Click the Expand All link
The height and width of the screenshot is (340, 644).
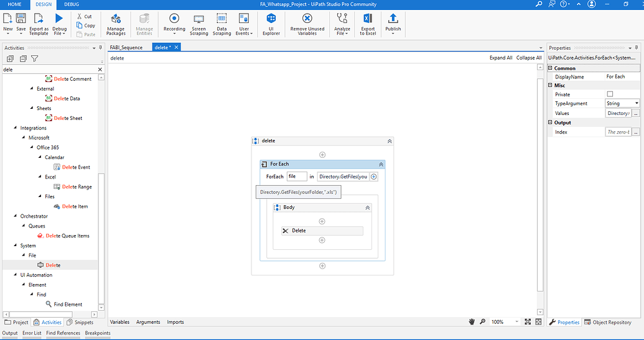[501, 58]
